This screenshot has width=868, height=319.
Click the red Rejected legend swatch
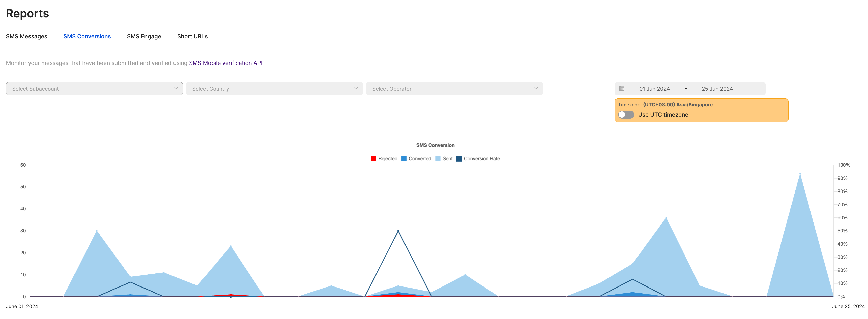tap(373, 159)
